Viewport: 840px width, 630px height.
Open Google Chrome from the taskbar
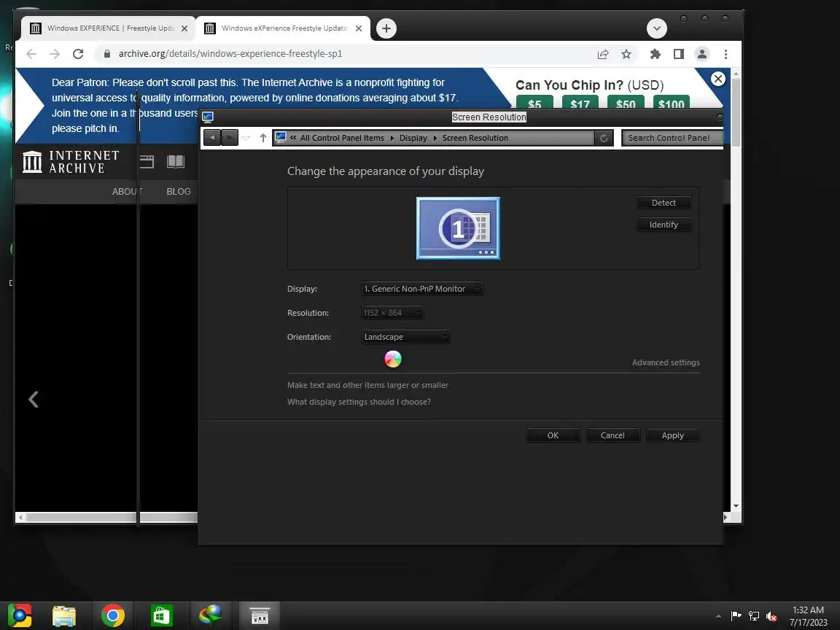(x=112, y=615)
